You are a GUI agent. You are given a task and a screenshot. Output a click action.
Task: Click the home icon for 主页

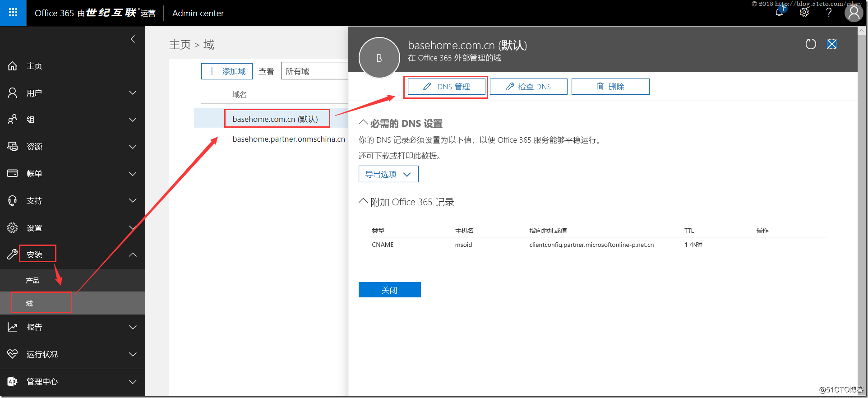tap(13, 66)
